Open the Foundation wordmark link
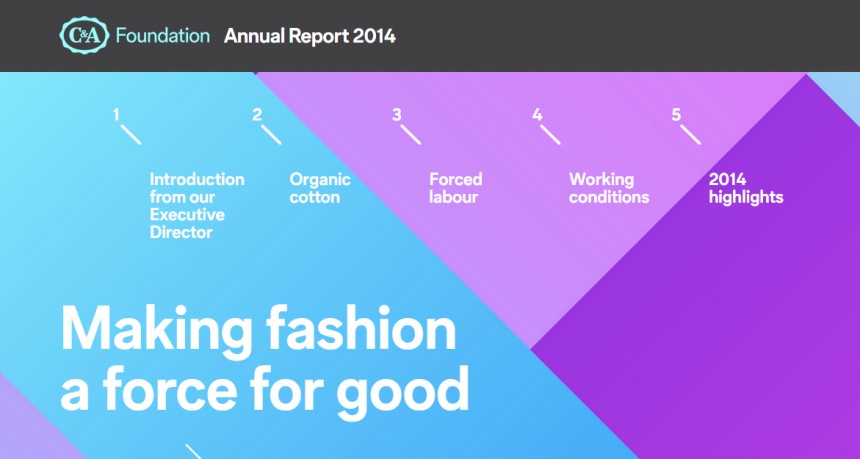This screenshot has height=459, width=860. 162,36
